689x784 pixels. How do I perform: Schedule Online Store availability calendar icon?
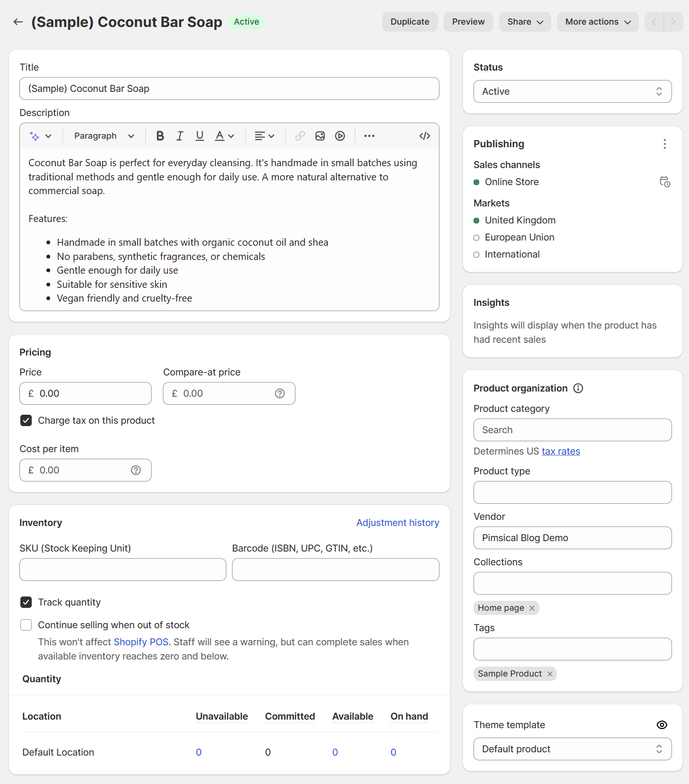[665, 182]
